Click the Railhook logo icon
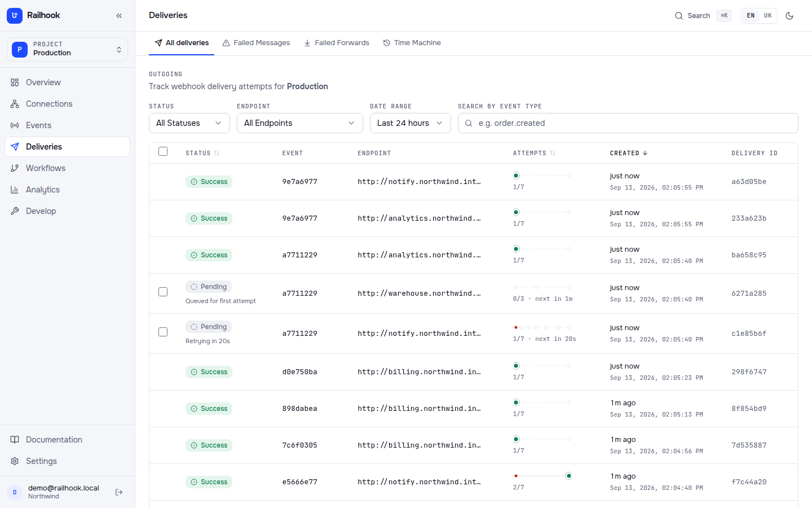This screenshot has height=508, width=812. tap(15, 15)
